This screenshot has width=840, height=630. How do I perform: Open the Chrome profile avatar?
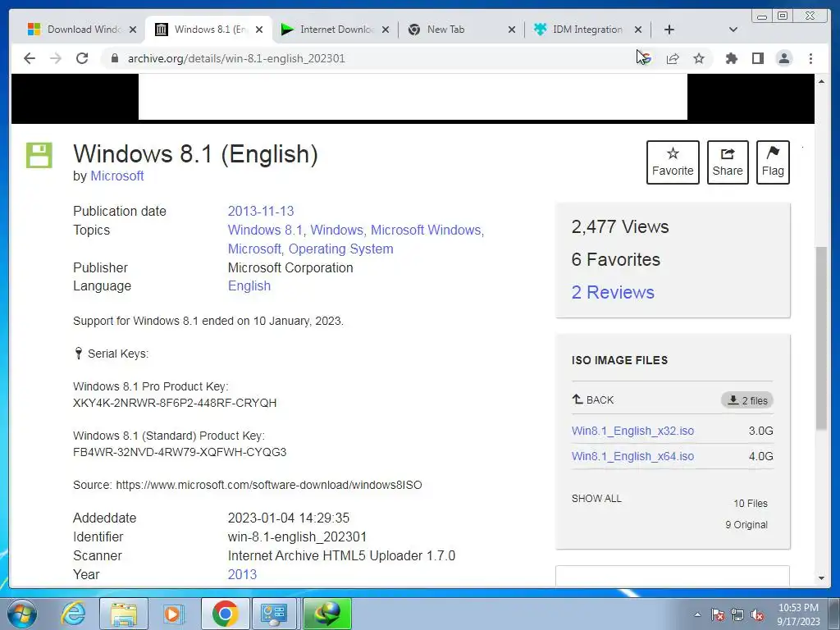pos(783,58)
